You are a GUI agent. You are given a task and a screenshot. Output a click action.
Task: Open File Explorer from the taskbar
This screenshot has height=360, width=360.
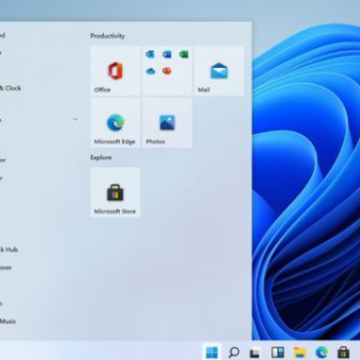299,352
